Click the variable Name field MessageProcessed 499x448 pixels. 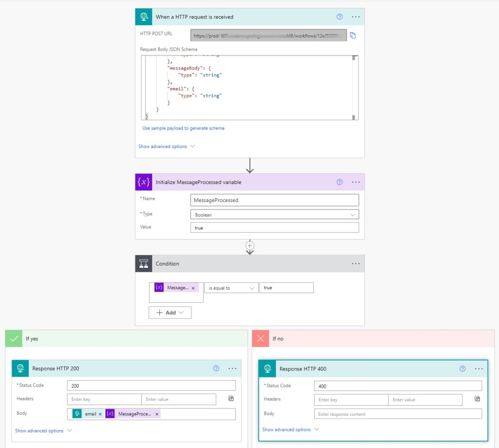pos(274,200)
